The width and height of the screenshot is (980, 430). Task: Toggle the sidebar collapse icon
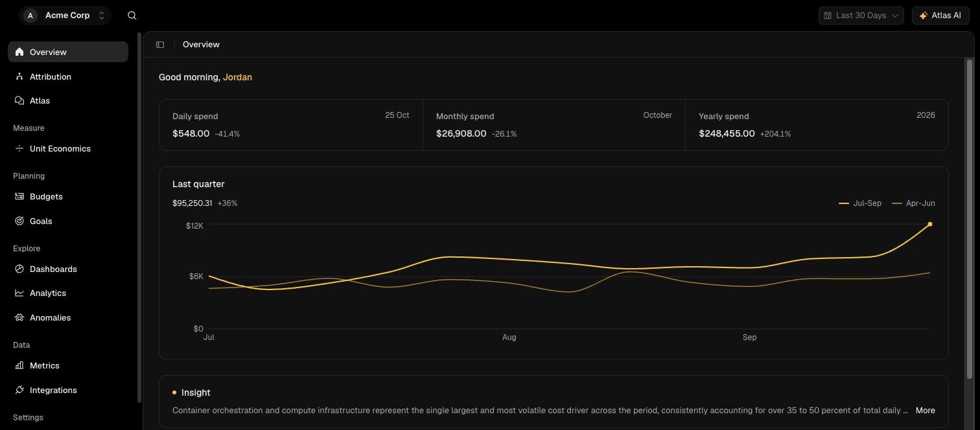tap(160, 45)
